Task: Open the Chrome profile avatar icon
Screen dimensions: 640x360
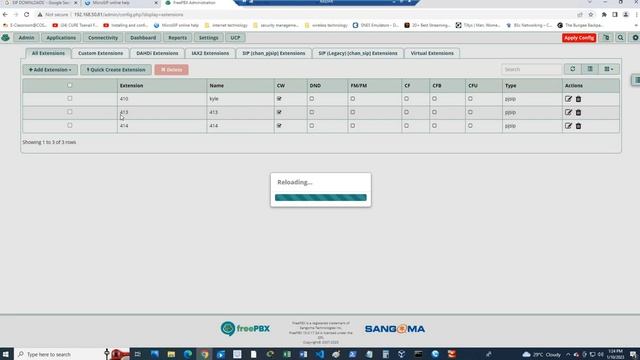Action: point(626,15)
